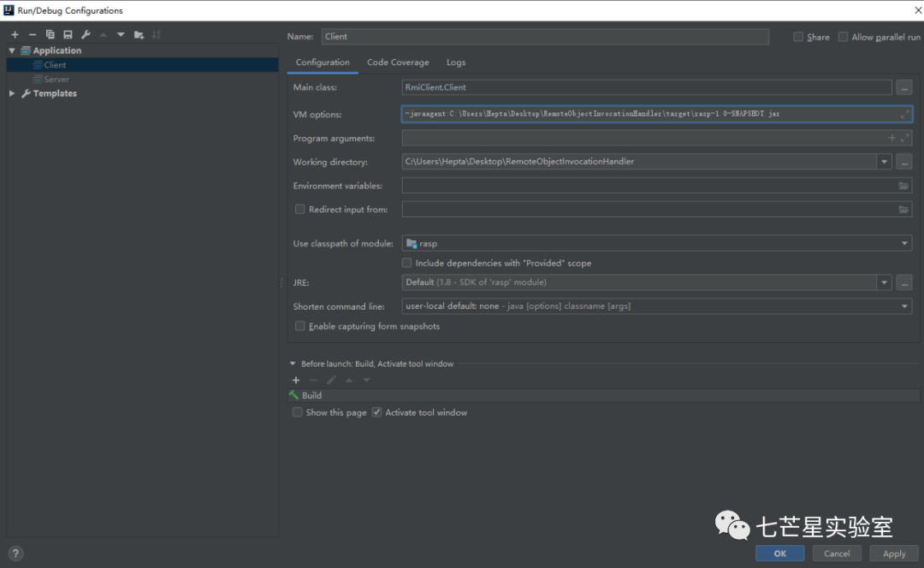Click the Cancel button
Screen dimensions: 924x568
click(837, 553)
